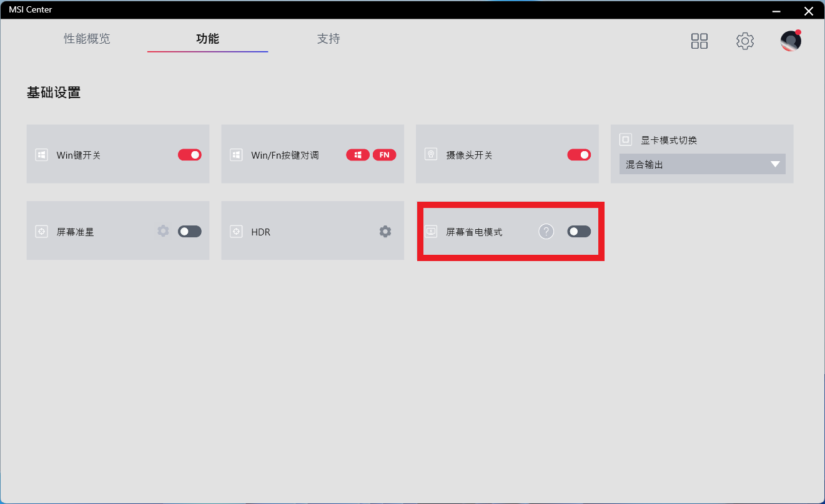Image resolution: width=825 pixels, height=504 pixels.
Task: Click the user profile avatar
Action: (x=791, y=41)
